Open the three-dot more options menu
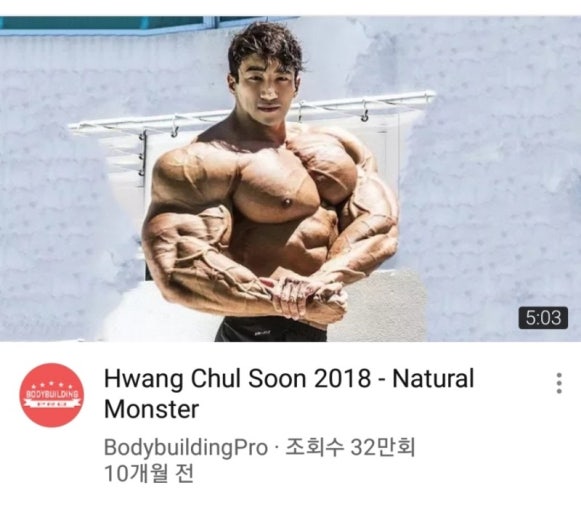This screenshot has height=512, width=581. [x=559, y=383]
